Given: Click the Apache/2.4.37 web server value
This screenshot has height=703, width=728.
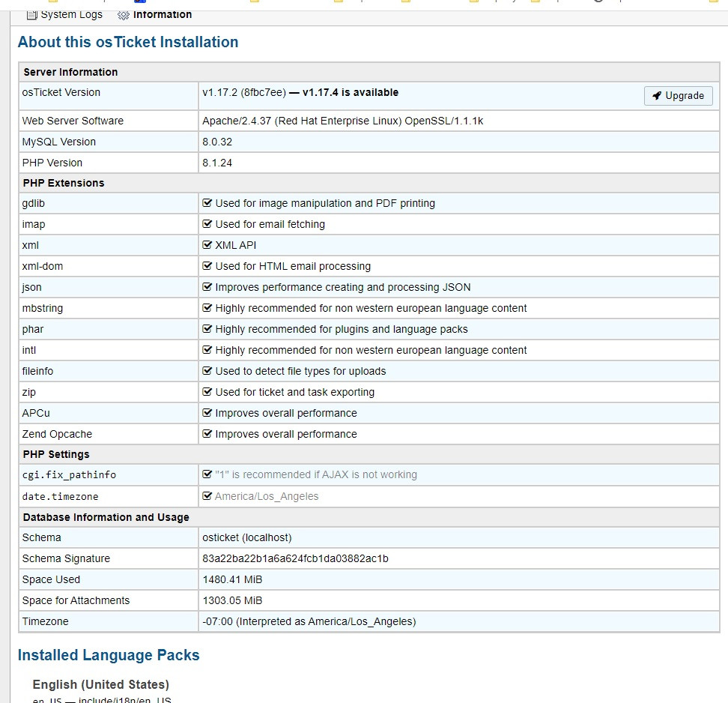Looking at the screenshot, I should 342,121.
